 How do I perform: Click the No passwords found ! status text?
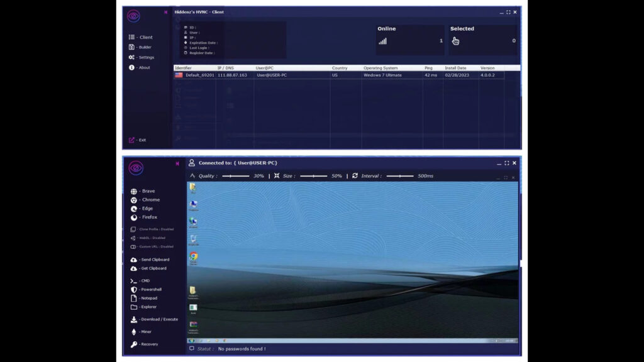242,349
